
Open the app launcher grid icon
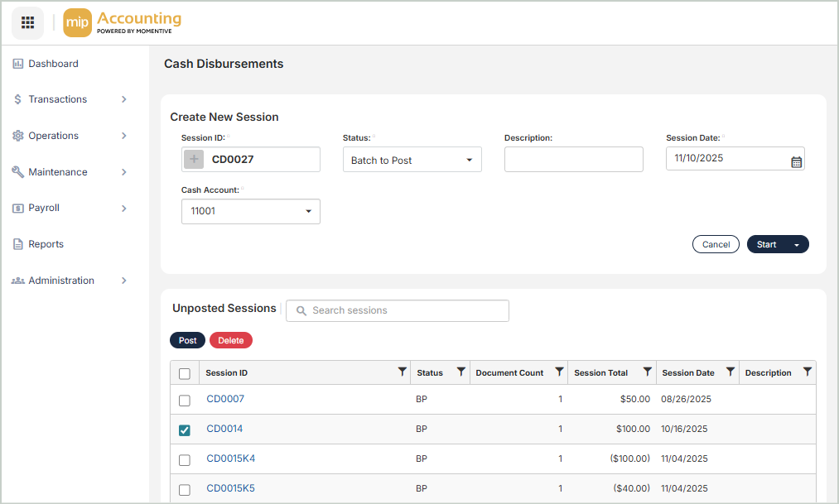click(27, 22)
